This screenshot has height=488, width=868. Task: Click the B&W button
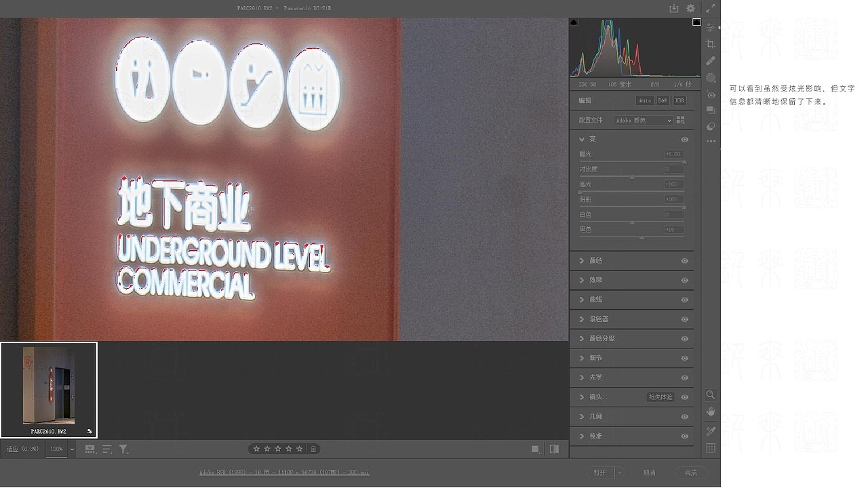click(x=663, y=100)
